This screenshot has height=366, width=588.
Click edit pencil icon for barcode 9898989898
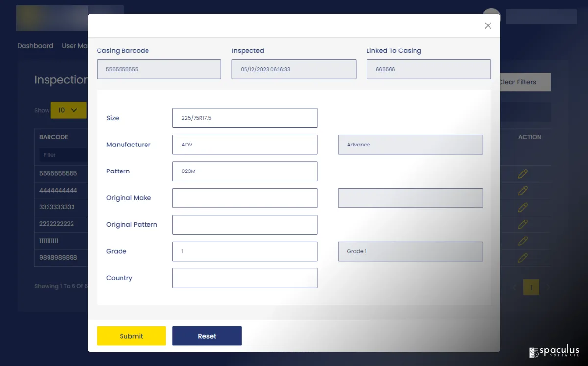point(523,258)
